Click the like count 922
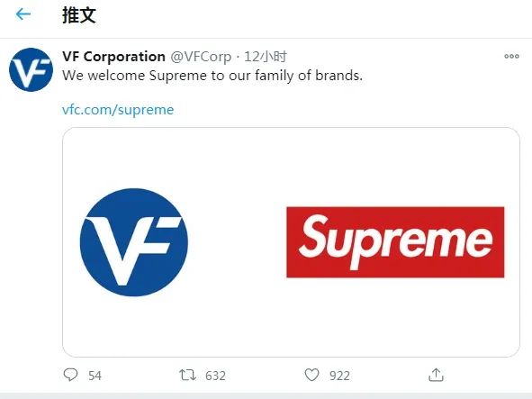The width and height of the screenshot is (532, 399). click(x=339, y=376)
